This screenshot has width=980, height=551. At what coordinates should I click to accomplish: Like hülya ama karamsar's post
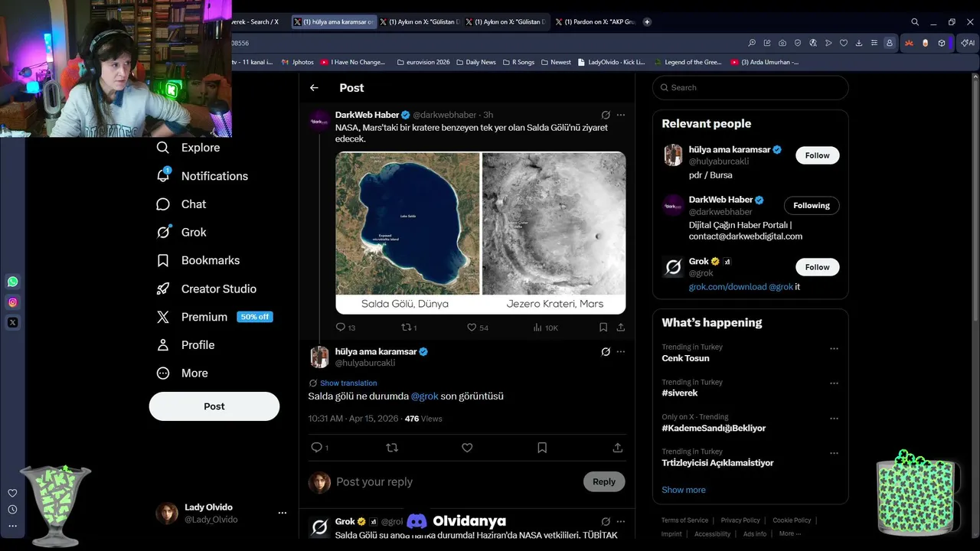467,448
